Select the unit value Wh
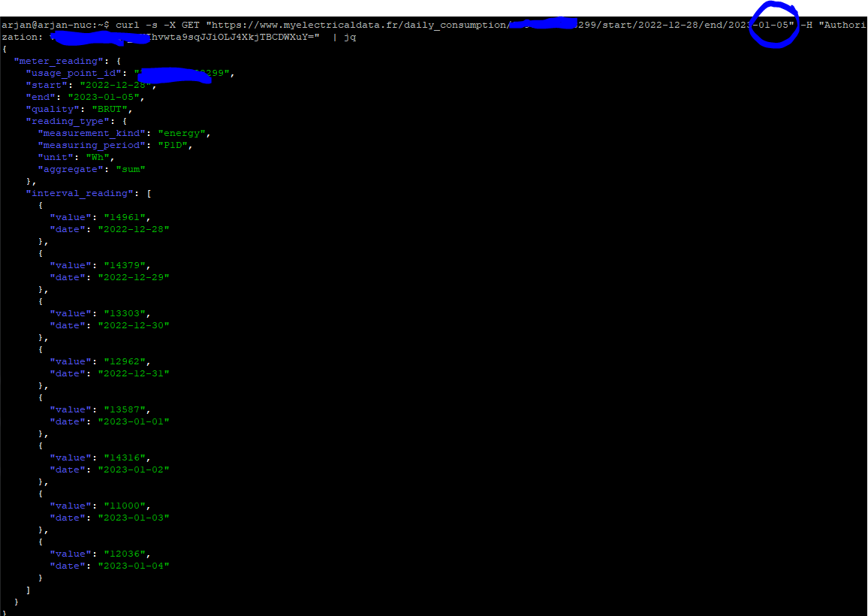Image resolution: width=868 pixels, height=616 pixels. click(98, 157)
